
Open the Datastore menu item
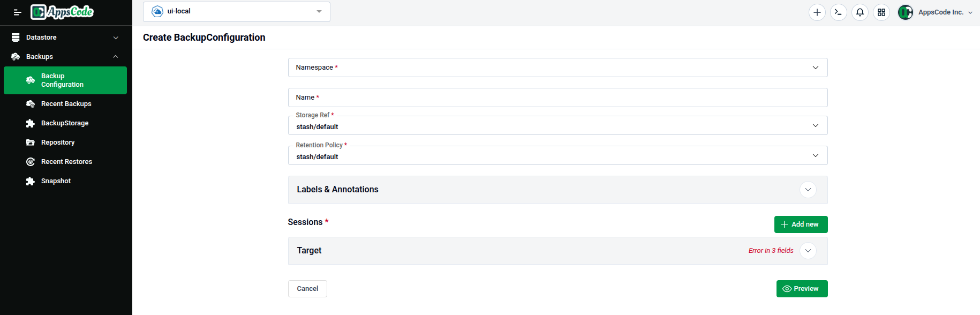click(x=65, y=37)
